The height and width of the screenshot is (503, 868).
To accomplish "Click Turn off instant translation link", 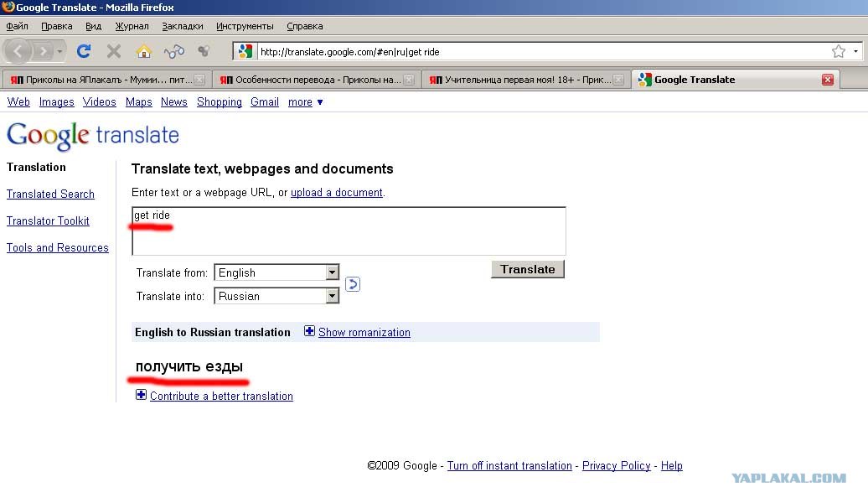I will click(x=509, y=466).
